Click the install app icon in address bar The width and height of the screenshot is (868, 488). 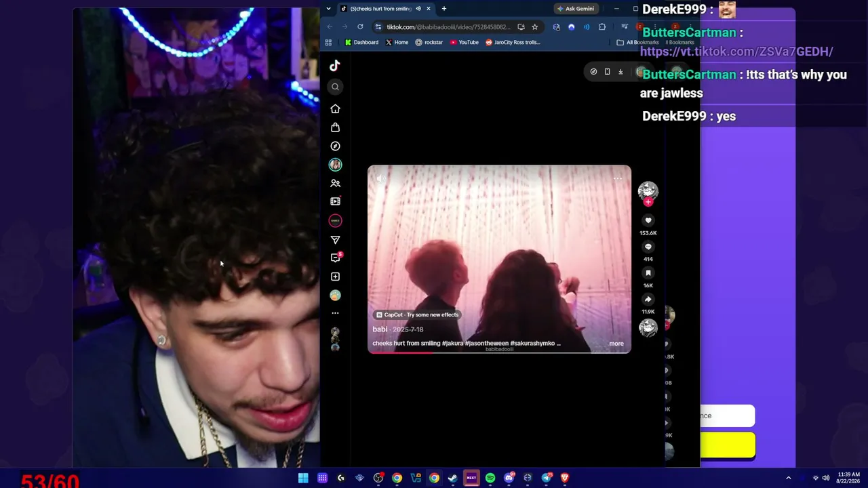tap(521, 27)
